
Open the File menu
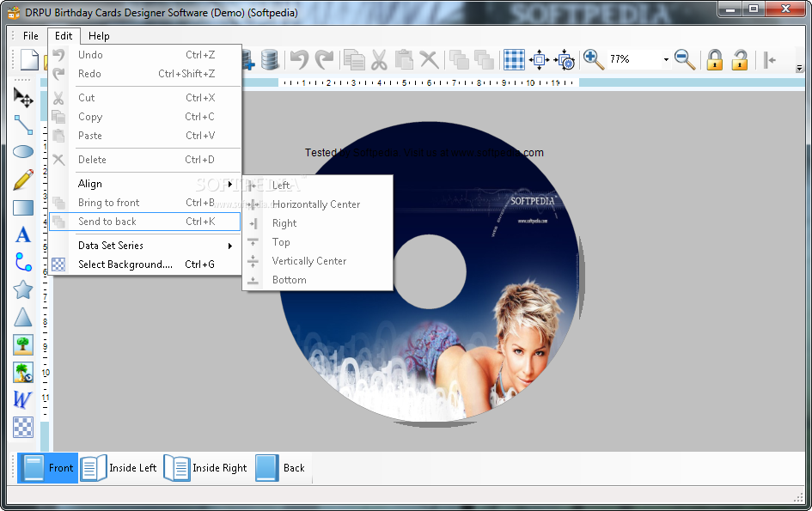pos(31,36)
